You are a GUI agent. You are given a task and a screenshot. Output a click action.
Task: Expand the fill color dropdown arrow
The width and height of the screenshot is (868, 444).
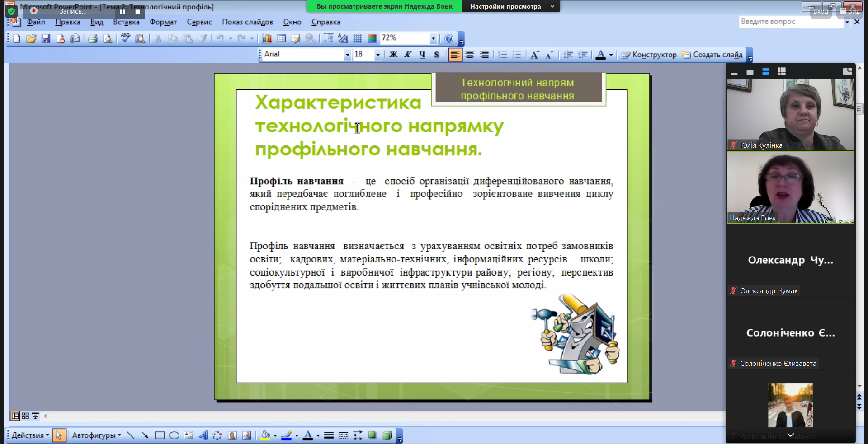click(x=275, y=435)
